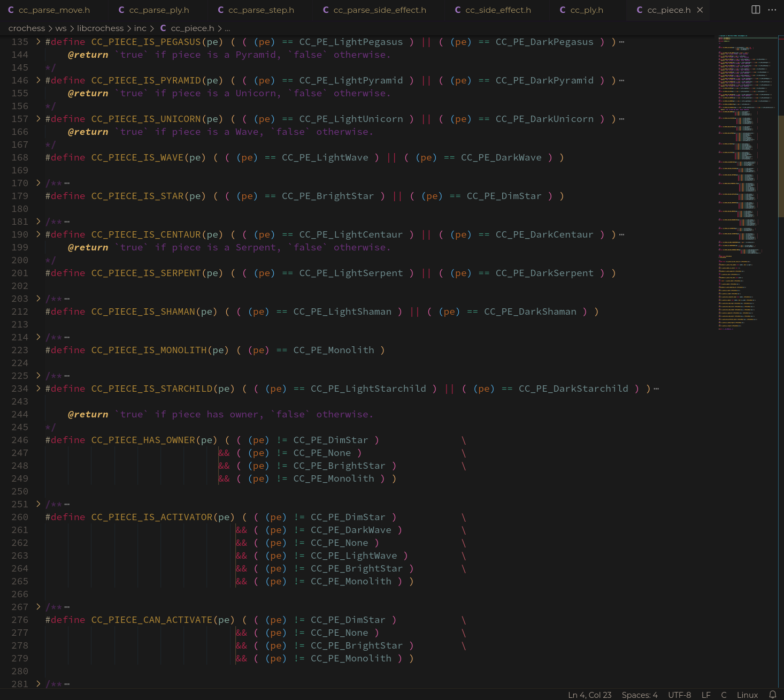Open notifications via the bell icon

pyautogui.click(x=772, y=695)
